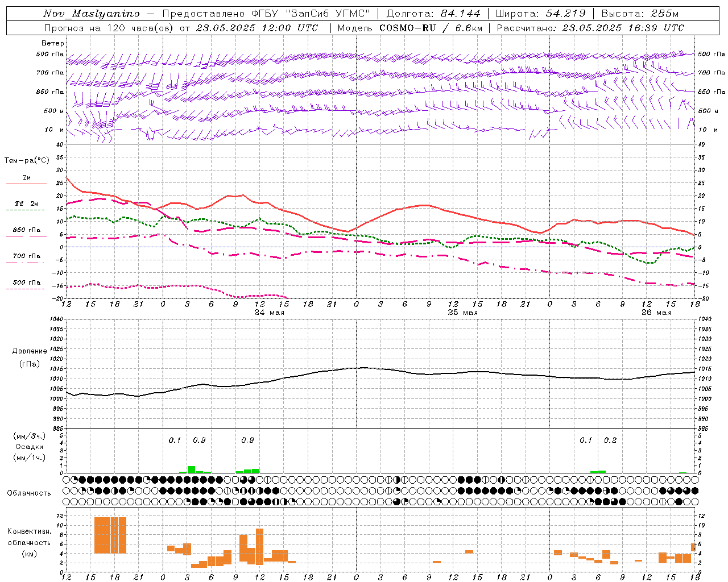
Task: Select the 2м temperature legend entry
Action: pyautogui.click(x=27, y=177)
